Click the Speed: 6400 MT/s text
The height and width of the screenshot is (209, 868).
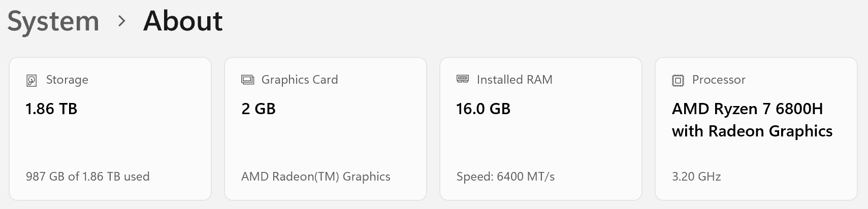pyautogui.click(x=505, y=177)
